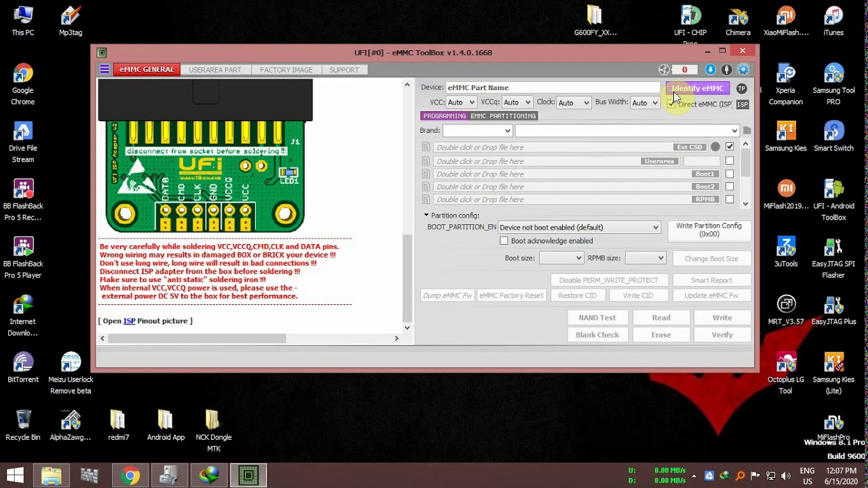Click the round TP icon
Viewport: 868px width, 488px height.
click(742, 88)
